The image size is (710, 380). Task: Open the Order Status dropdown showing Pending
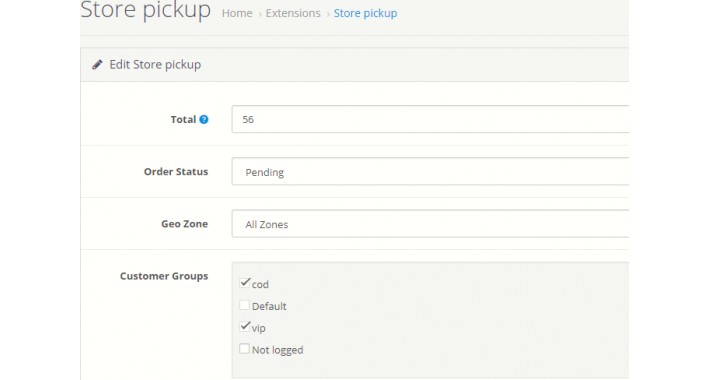pyautogui.click(x=430, y=172)
